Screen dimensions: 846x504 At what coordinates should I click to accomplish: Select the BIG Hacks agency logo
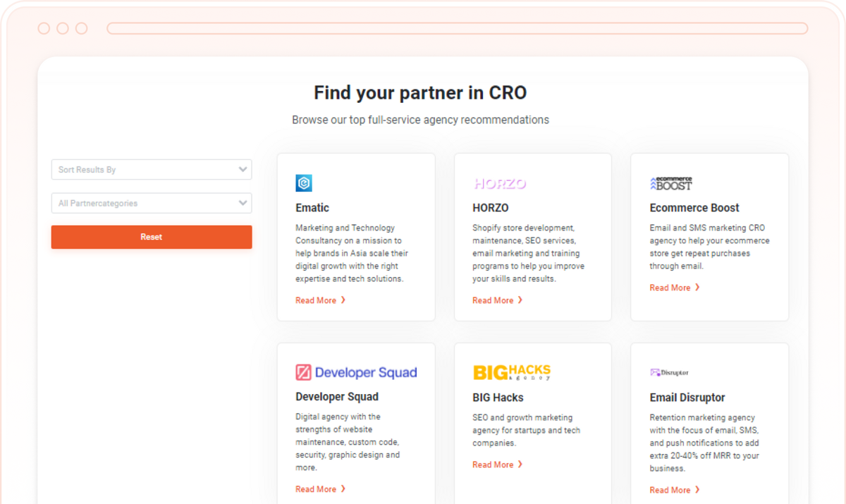pyautogui.click(x=512, y=372)
